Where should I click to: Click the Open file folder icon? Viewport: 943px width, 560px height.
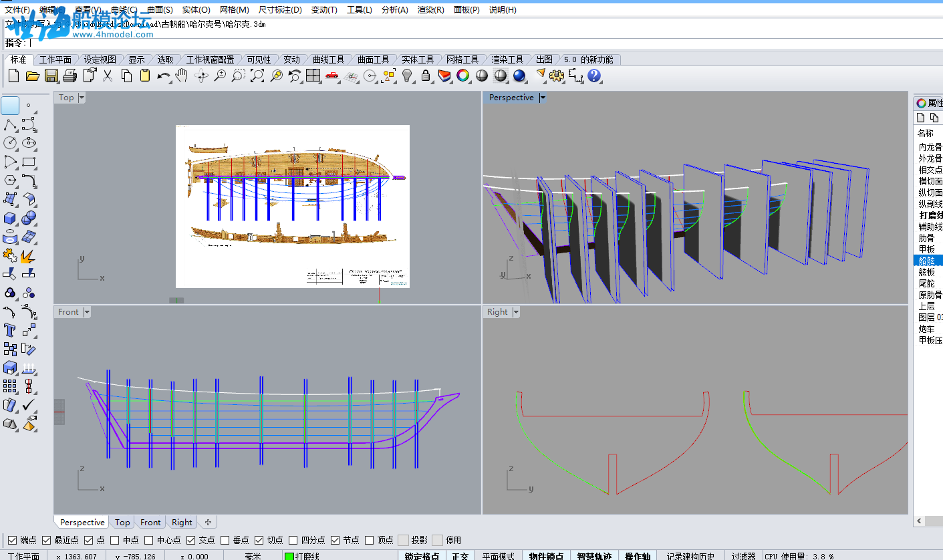coord(32,76)
